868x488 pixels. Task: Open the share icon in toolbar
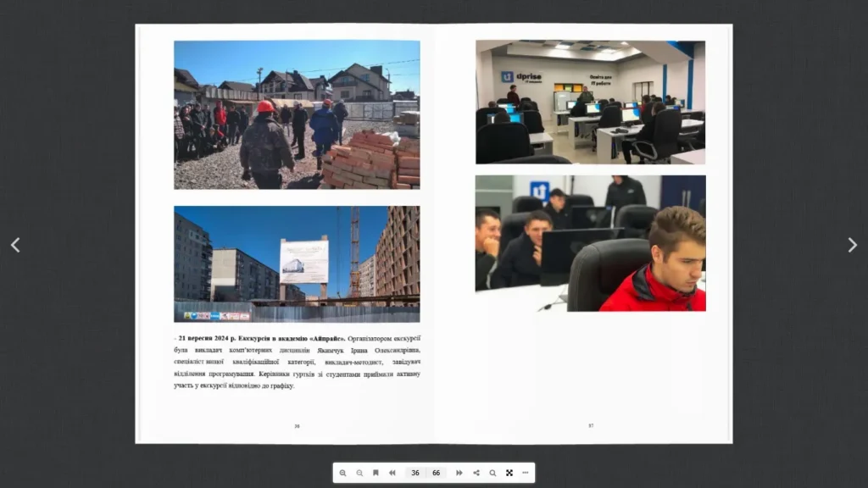click(476, 473)
